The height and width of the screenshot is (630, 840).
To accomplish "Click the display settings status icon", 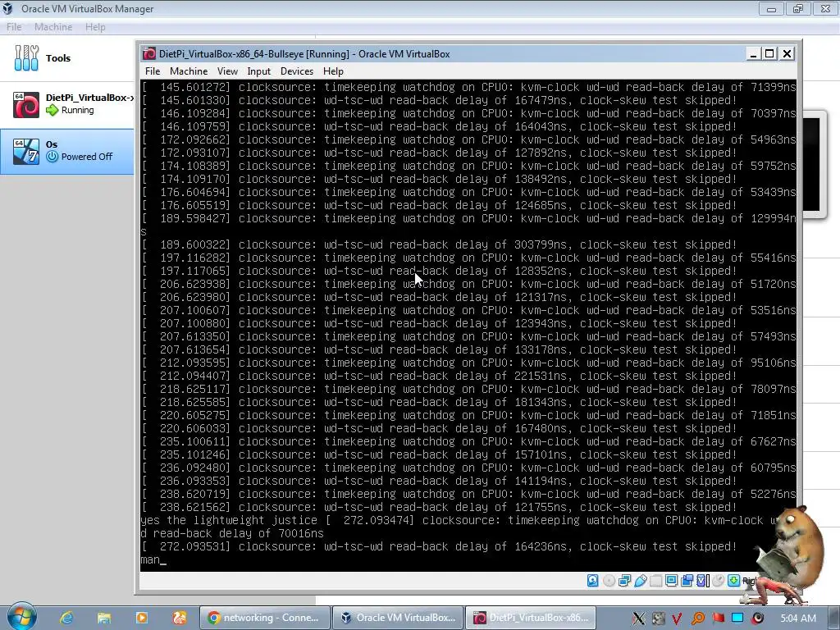I will (x=671, y=581).
